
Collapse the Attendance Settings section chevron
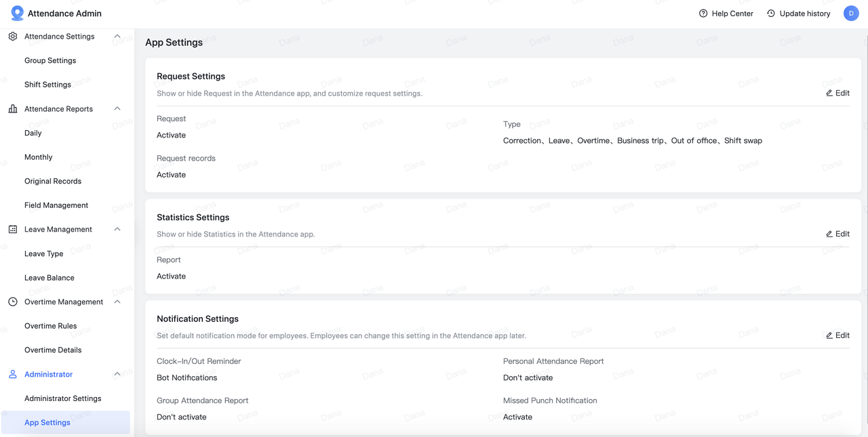tap(117, 37)
